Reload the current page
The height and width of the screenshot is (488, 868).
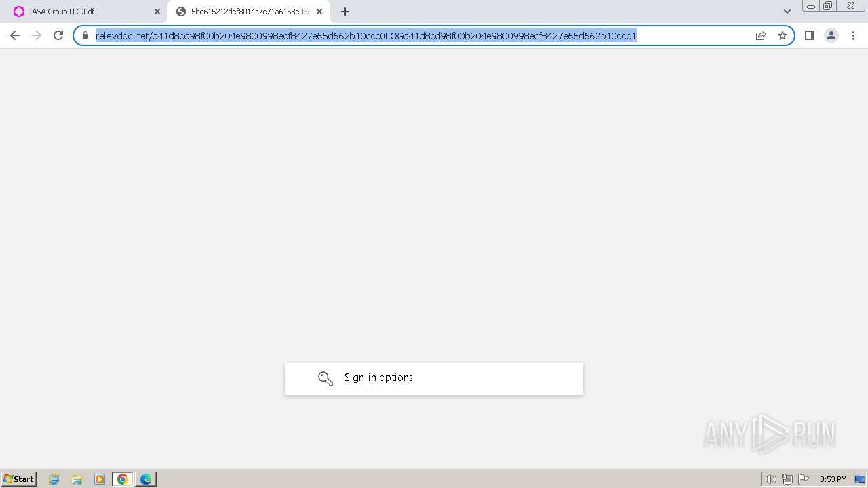pos(58,35)
